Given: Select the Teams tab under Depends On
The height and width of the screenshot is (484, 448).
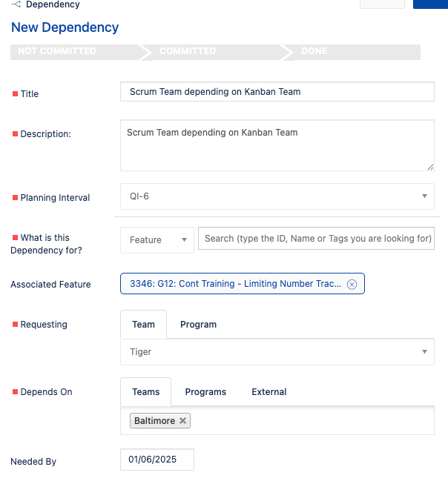Looking at the screenshot, I should tap(146, 391).
